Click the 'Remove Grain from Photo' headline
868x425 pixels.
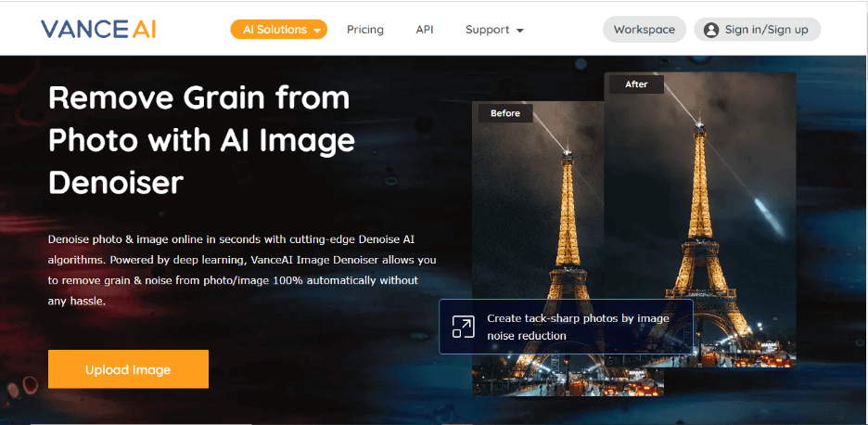(201, 140)
